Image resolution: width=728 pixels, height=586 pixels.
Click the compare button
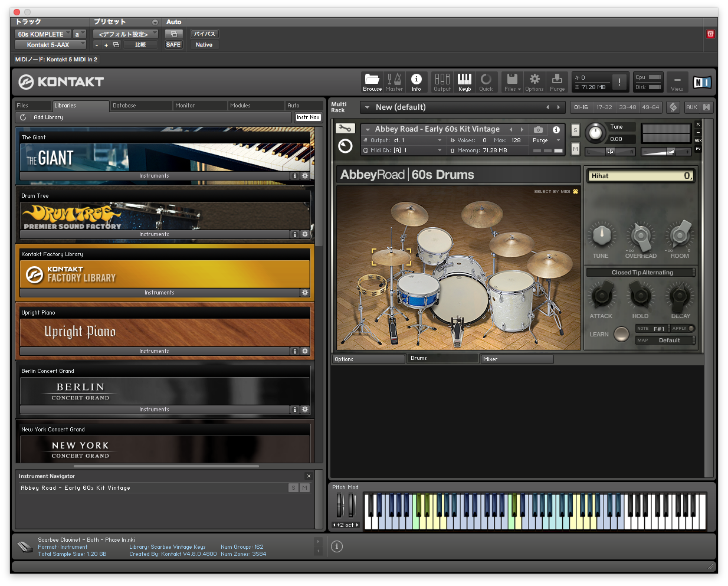click(140, 45)
